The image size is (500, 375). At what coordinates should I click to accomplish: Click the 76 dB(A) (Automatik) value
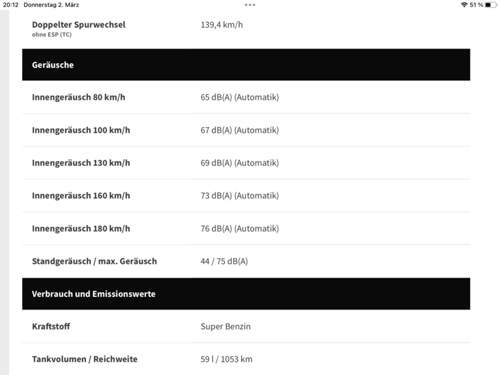(x=240, y=229)
